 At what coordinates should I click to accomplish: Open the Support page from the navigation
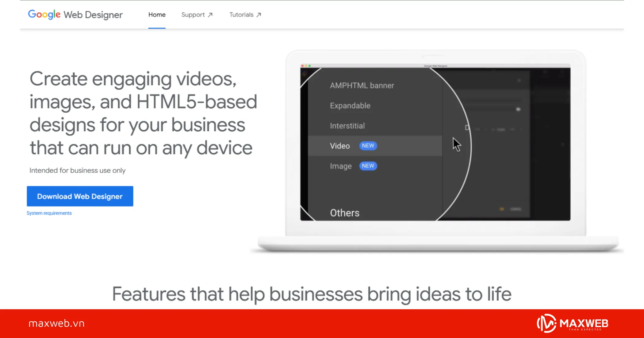click(193, 14)
